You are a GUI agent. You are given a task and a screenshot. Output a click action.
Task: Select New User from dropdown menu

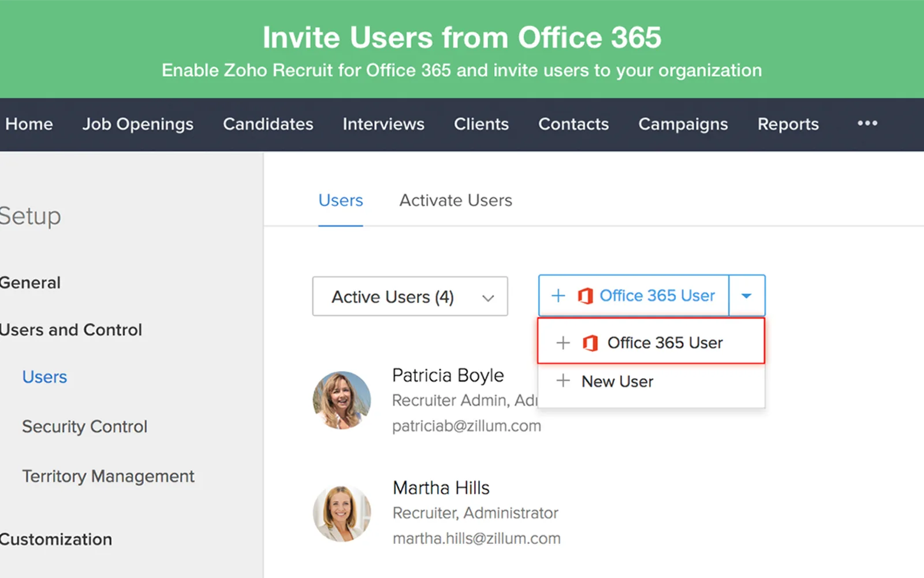[651, 381]
